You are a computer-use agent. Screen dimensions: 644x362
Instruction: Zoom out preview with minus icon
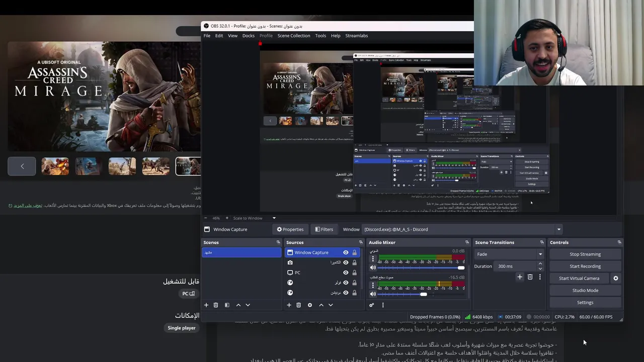pos(206,218)
